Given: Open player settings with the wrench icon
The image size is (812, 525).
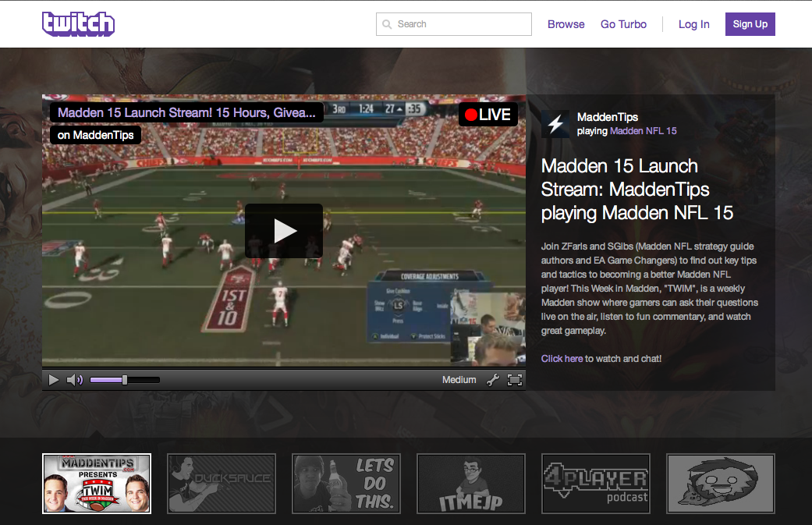Looking at the screenshot, I should 493,380.
